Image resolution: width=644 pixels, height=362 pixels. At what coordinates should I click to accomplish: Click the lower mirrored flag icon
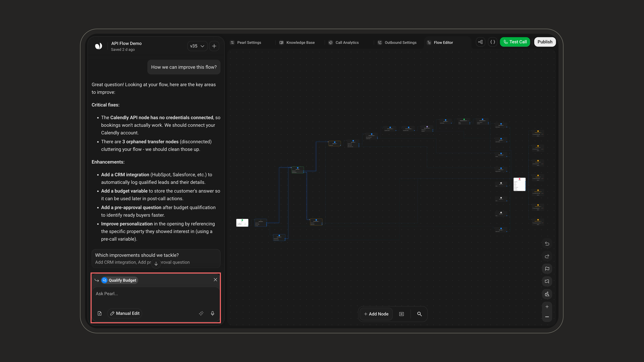(x=547, y=281)
